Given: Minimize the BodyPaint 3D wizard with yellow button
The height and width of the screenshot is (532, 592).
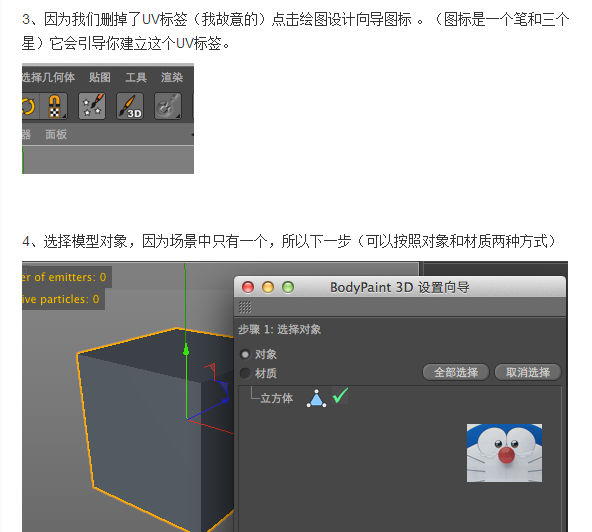Looking at the screenshot, I should coord(268,287).
